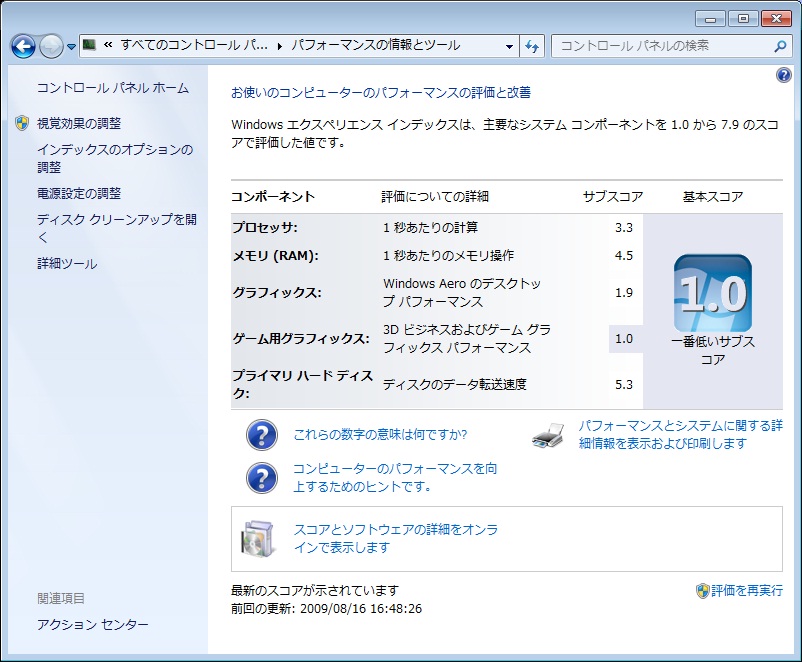
Task: Click the プライマリ ハード ディスク: component label
Action: [302, 384]
